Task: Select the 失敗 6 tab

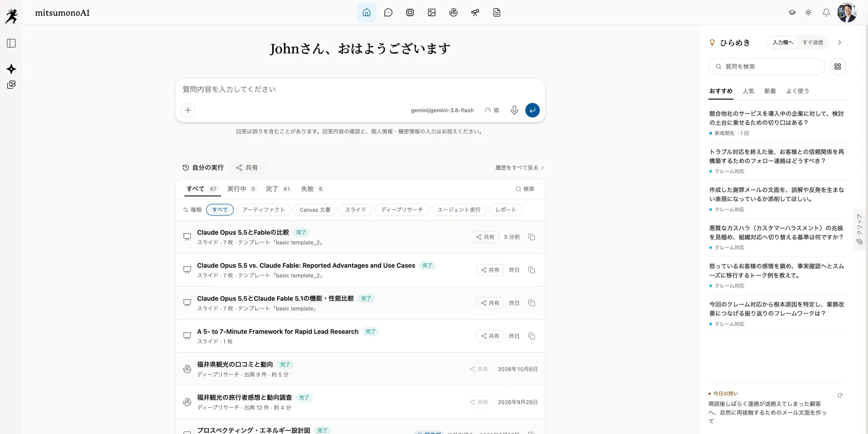Action: 312,189
